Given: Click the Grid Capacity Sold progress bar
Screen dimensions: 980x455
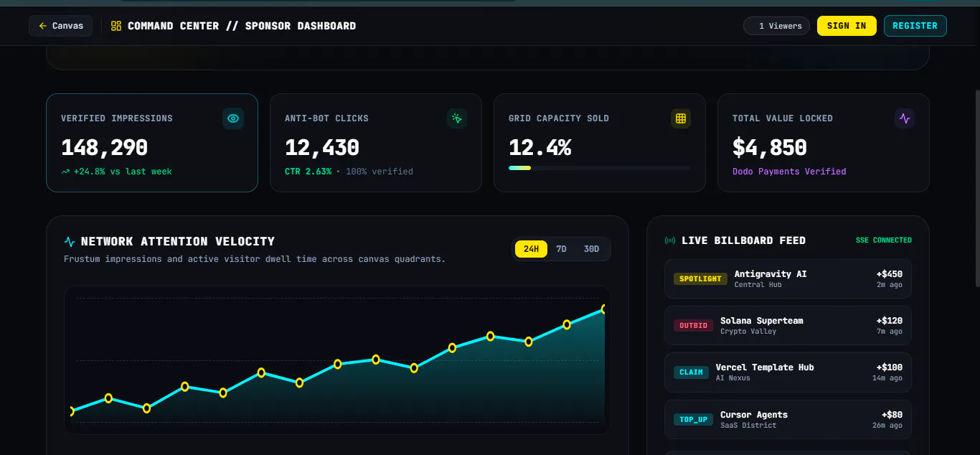Looking at the screenshot, I should coord(600,168).
